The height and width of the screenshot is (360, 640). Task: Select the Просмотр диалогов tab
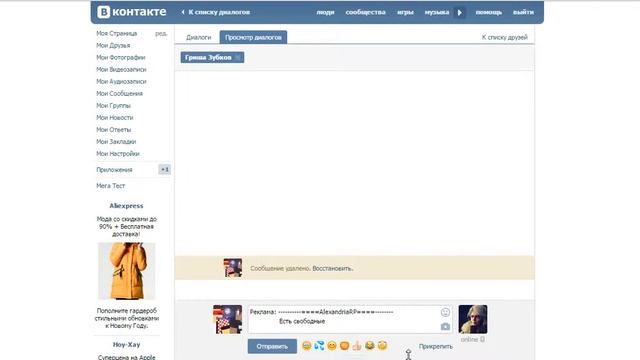[253, 37]
